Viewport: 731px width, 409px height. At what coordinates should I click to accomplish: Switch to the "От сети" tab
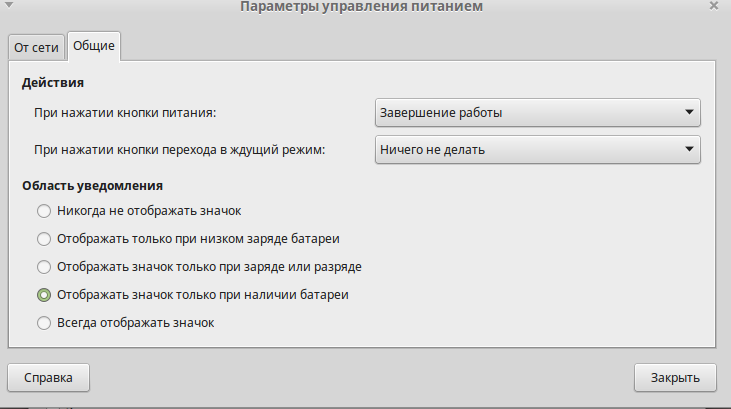(36, 47)
